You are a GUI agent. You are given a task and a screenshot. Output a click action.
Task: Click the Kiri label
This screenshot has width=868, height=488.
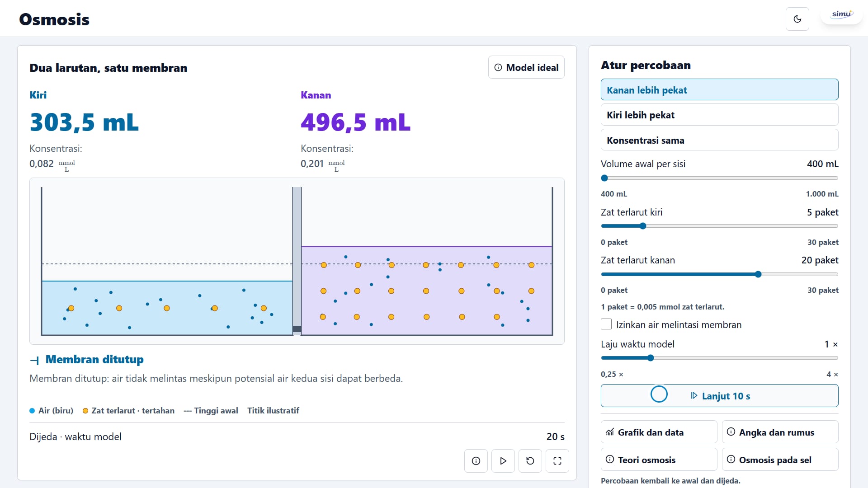[38, 95]
